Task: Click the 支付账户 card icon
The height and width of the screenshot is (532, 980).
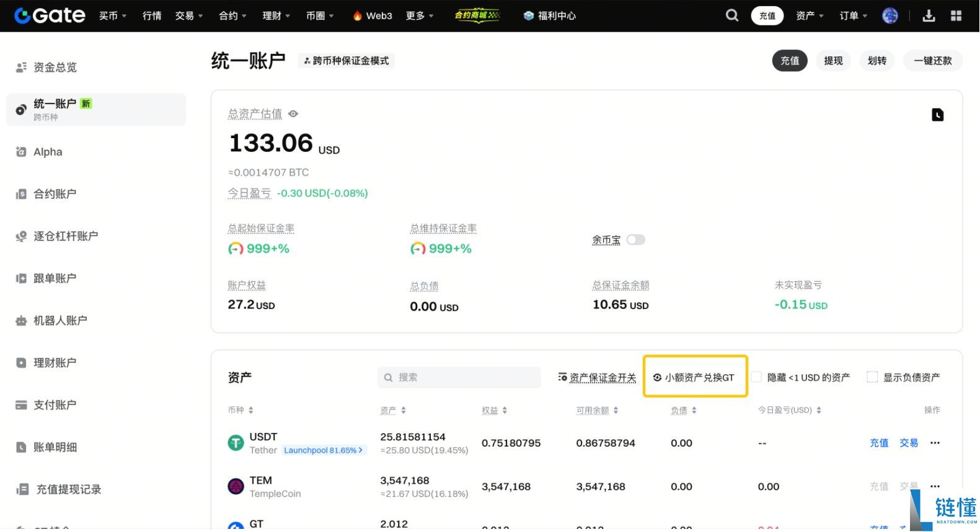Action: pos(21,404)
